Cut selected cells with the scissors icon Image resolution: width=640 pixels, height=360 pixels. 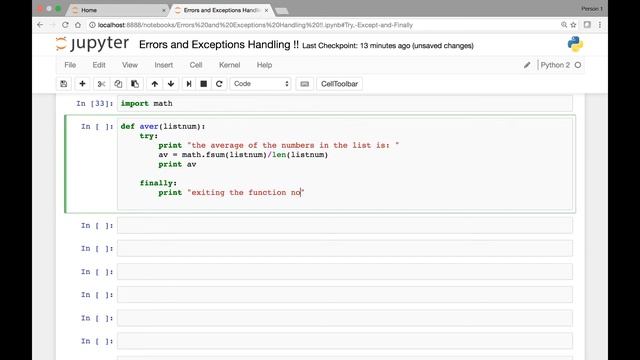coord(101,84)
